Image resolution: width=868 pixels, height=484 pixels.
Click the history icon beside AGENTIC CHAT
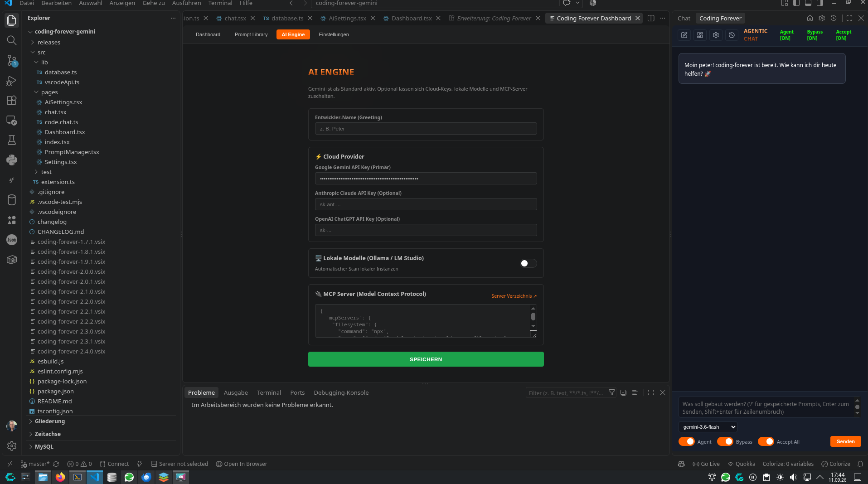pyautogui.click(x=732, y=35)
